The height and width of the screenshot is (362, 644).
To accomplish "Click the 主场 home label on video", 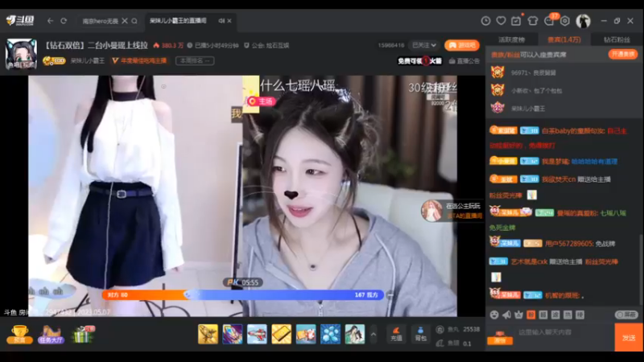I will tap(261, 101).
